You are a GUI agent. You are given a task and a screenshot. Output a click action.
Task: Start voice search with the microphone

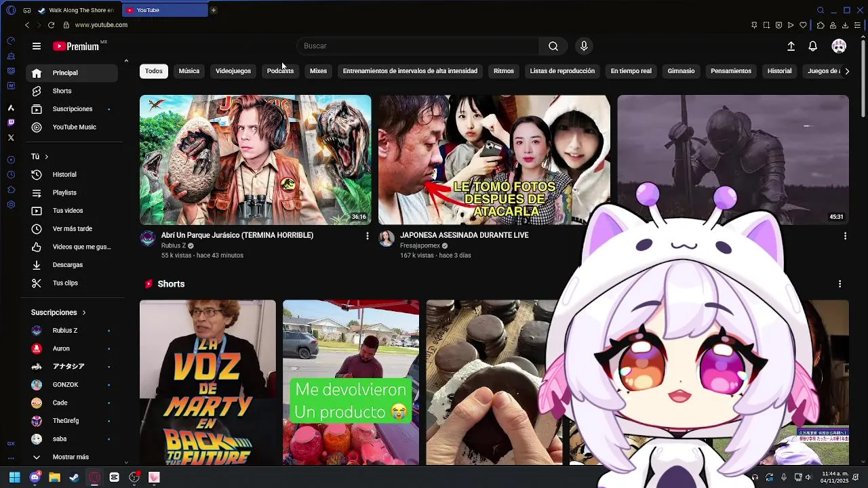(x=584, y=46)
